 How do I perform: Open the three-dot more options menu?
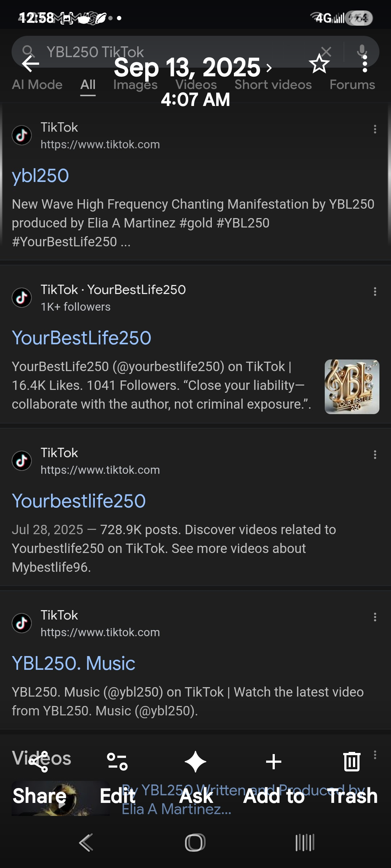[365, 64]
